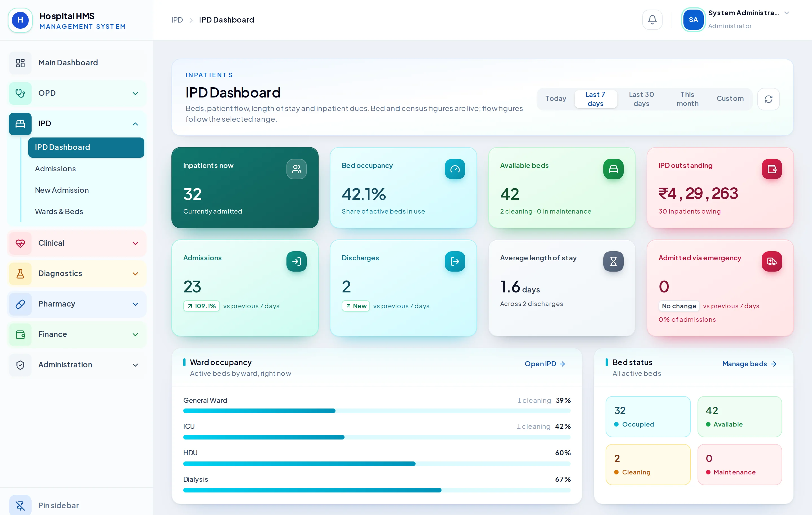Expand the Finance menu chevron
Viewport: 812px width, 515px height.
[135, 334]
